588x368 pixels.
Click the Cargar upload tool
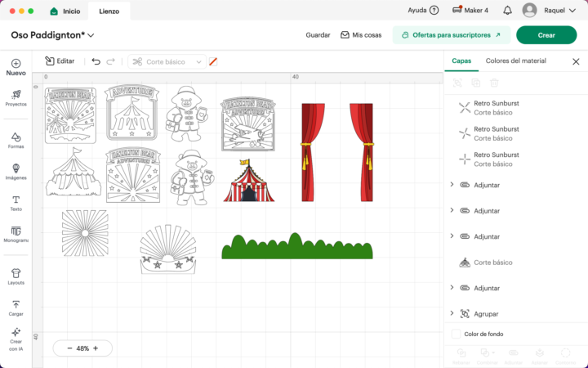(16, 308)
